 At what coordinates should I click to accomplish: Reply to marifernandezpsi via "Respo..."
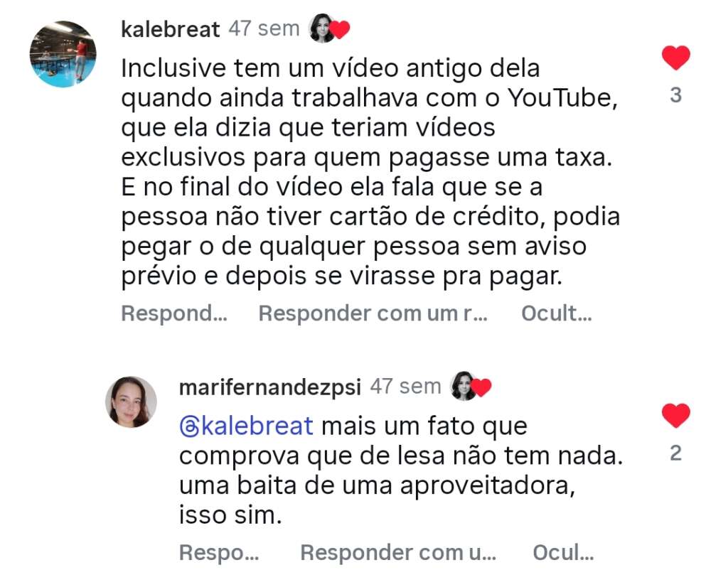click(219, 553)
